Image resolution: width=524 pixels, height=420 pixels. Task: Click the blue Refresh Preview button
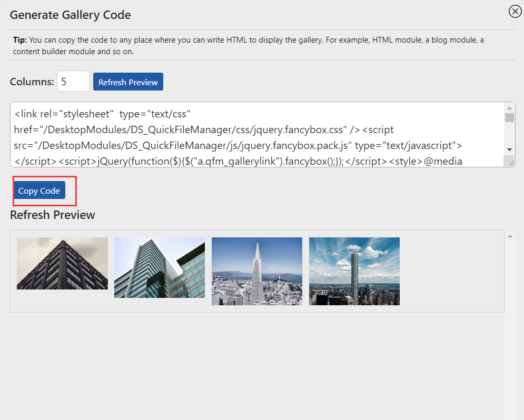(x=128, y=82)
